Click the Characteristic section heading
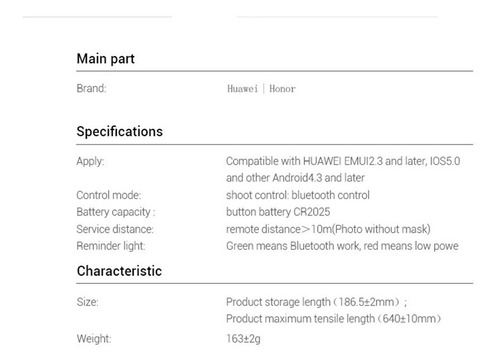The width and height of the screenshot is (500, 363). point(119,271)
